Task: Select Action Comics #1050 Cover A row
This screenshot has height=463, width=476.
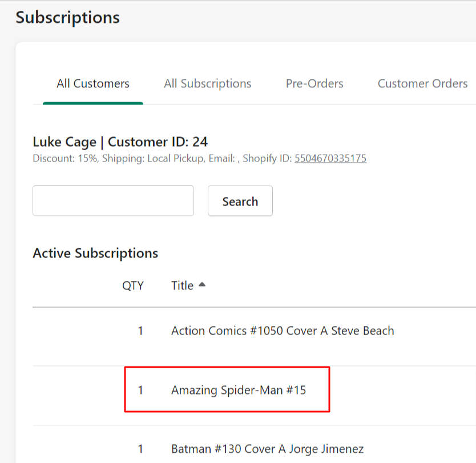Action: pyautogui.click(x=283, y=331)
